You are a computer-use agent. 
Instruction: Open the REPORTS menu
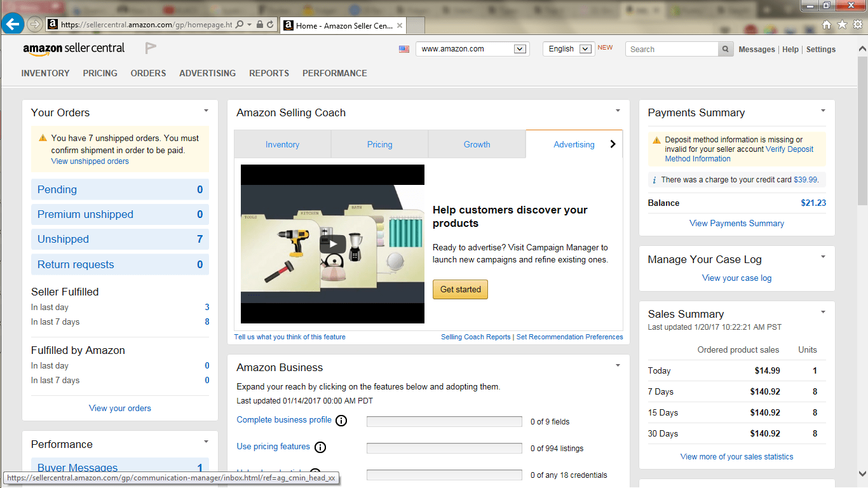click(269, 73)
